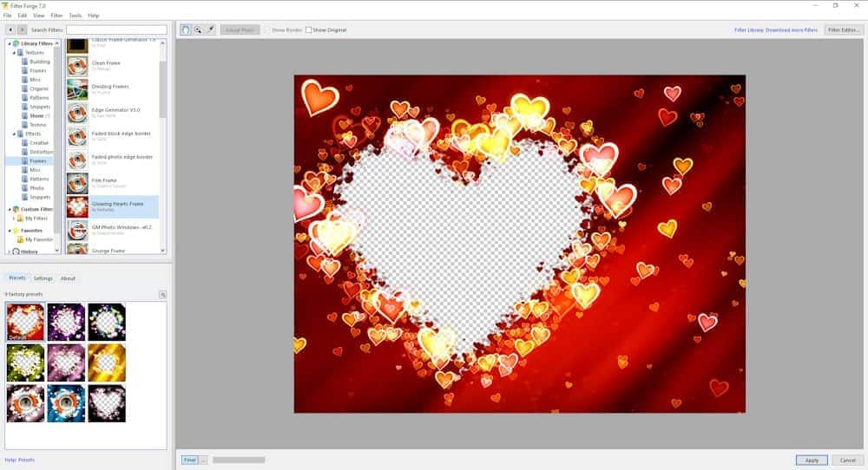Open the Filter menu
This screenshot has height=470, width=868.
56,16
